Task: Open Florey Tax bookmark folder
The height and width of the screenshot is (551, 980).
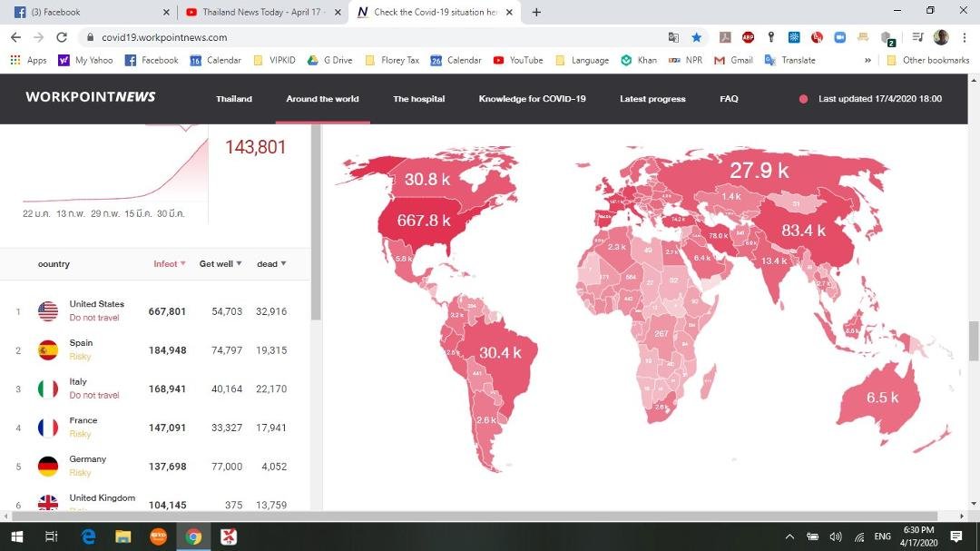Action: pyautogui.click(x=392, y=61)
